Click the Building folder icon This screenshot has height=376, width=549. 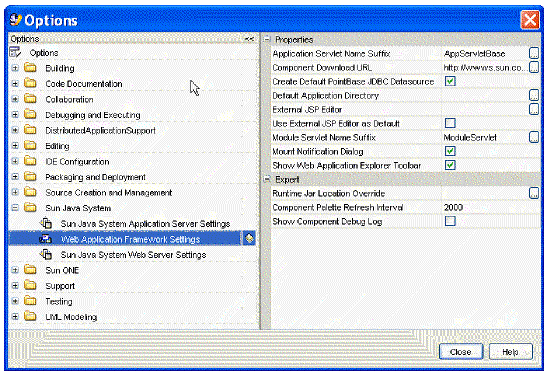click(30, 68)
